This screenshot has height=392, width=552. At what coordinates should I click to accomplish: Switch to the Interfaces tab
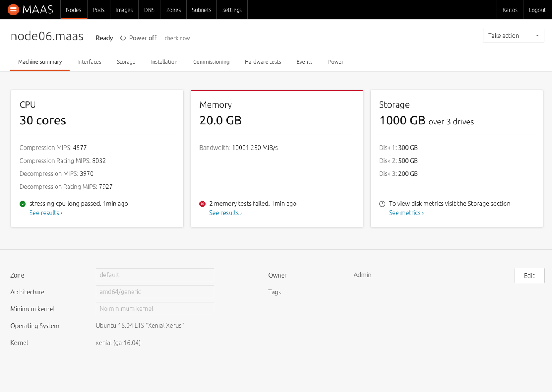point(89,62)
